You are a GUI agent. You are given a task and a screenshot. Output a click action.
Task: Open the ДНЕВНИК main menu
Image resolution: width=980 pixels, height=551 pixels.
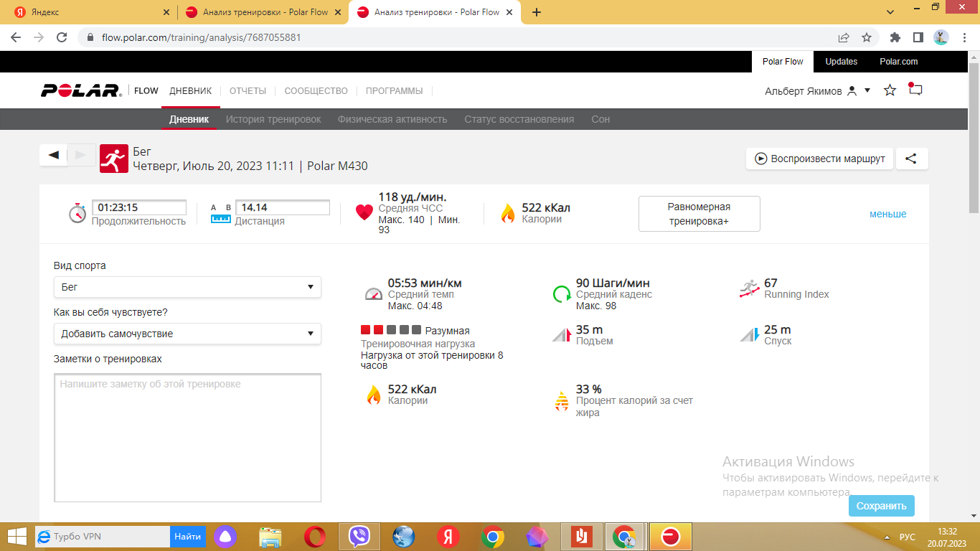(x=191, y=91)
